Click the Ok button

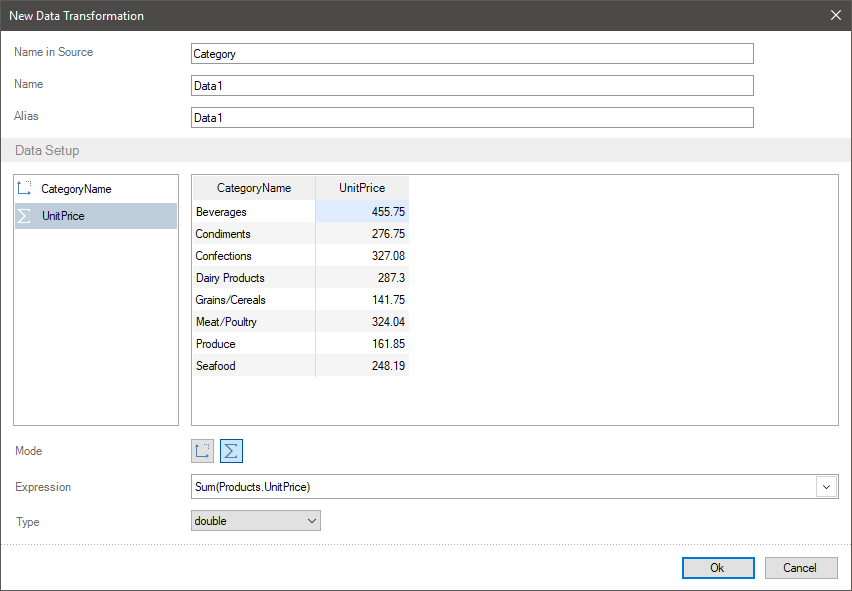pos(718,568)
